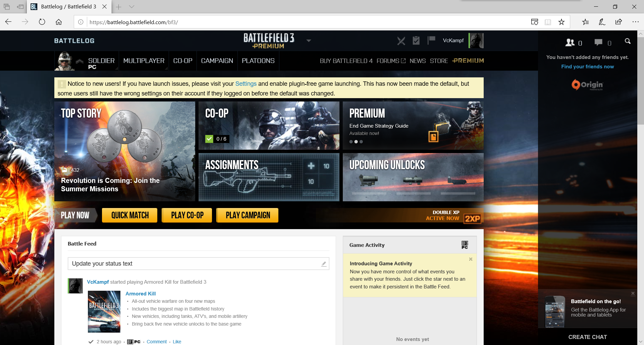The height and width of the screenshot is (345, 644).
Task: Select the second Premium carousel dot
Action: (x=356, y=142)
